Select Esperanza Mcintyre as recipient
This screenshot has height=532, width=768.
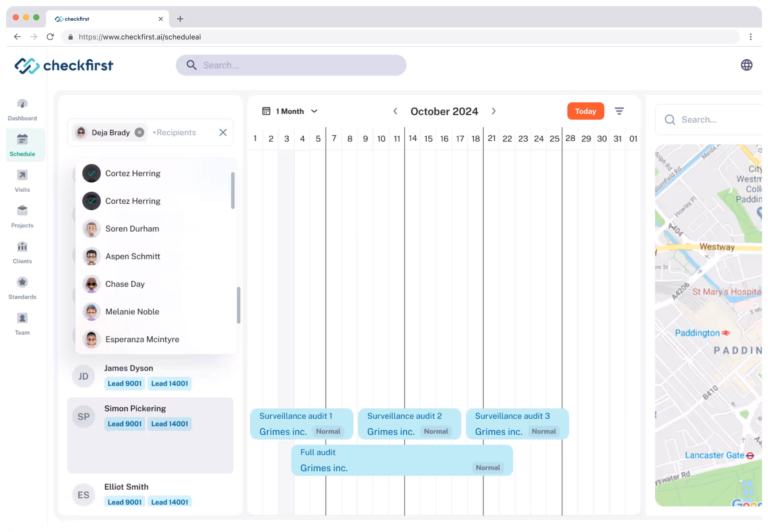(x=156, y=339)
